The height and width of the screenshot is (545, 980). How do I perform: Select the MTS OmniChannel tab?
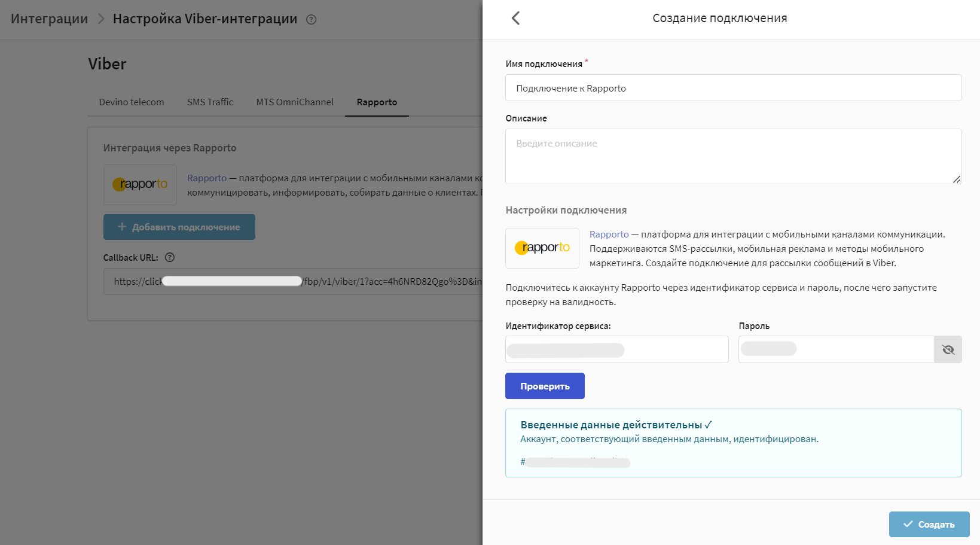[295, 102]
